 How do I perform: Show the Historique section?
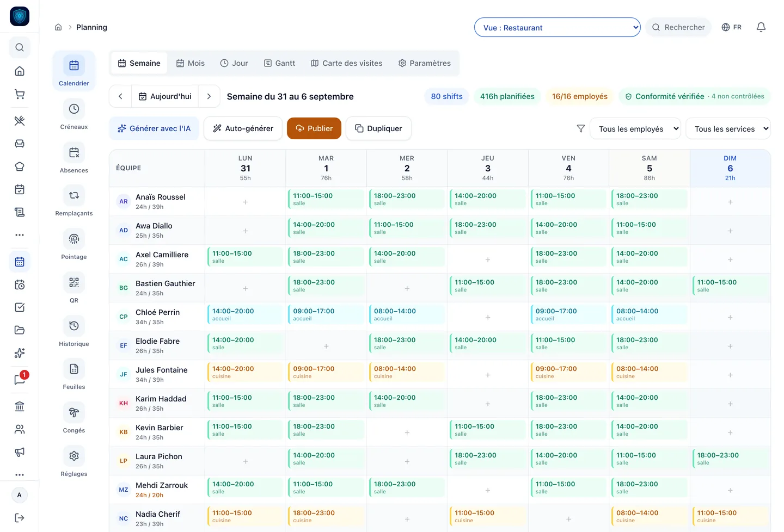click(74, 332)
